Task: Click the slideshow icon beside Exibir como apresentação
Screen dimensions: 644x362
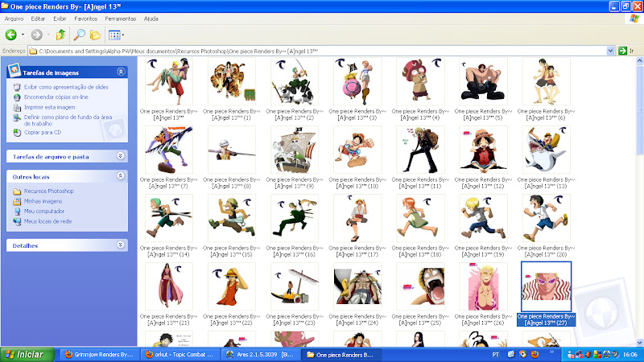Action: tap(17, 87)
